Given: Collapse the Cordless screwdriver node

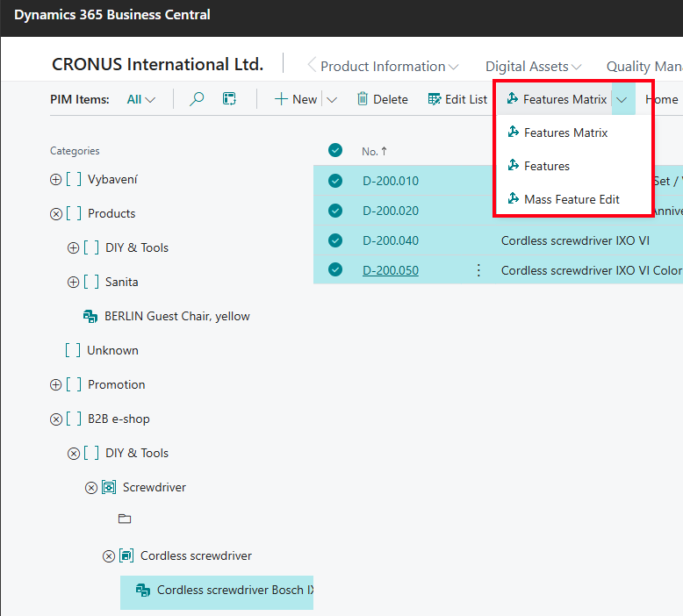Looking at the screenshot, I should [109, 556].
